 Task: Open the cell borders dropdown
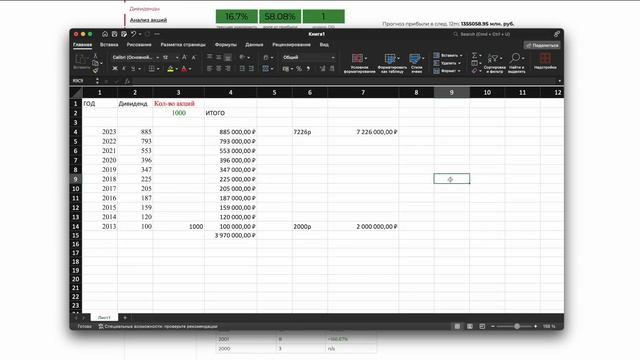(158, 69)
